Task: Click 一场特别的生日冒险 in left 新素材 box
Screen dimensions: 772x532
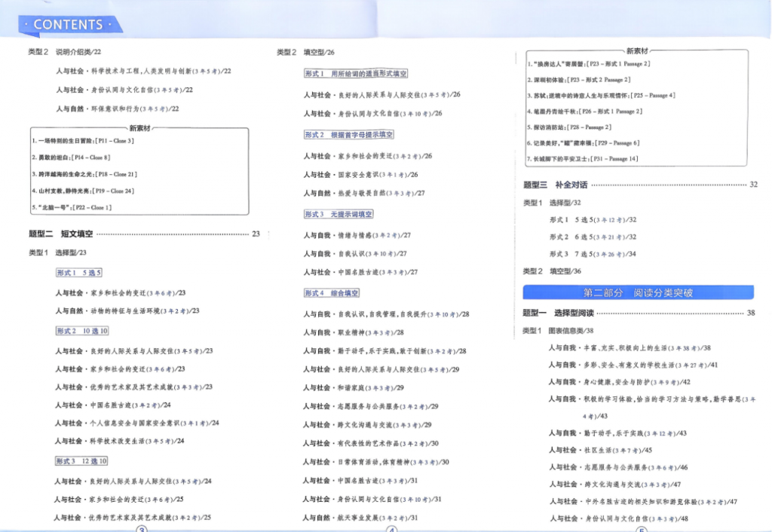Action: coord(83,141)
